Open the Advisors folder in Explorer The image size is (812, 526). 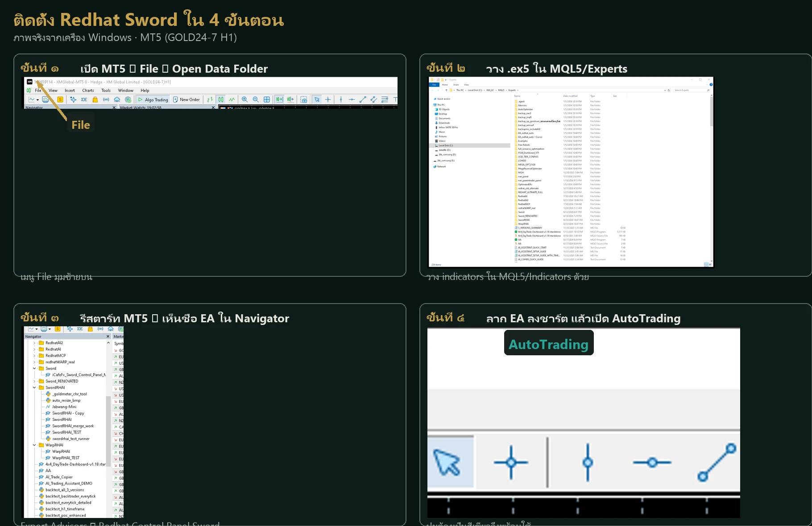[x=522, y=106]
